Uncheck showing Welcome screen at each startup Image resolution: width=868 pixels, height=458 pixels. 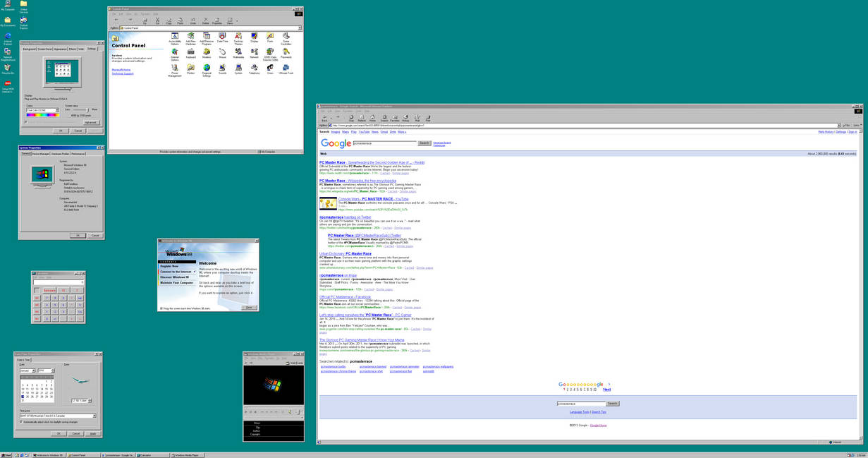(161, 308)
